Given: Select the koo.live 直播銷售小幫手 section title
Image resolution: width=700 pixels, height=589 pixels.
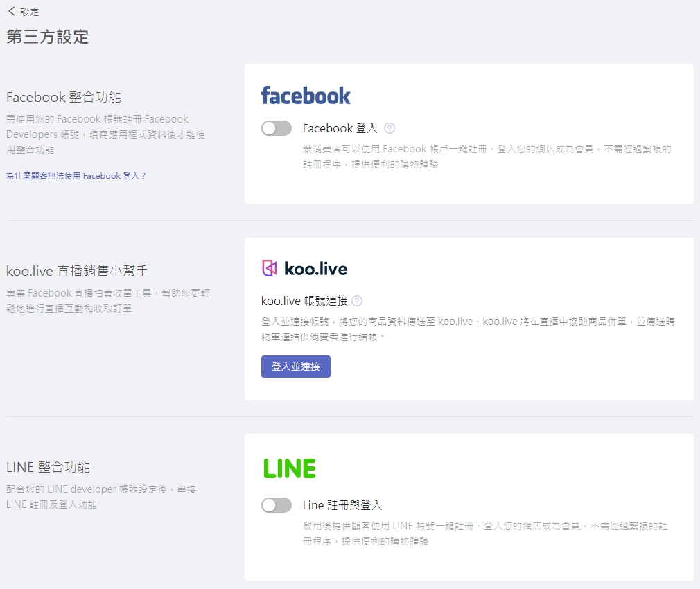Looking at the screenshot, I should [77, 271].
